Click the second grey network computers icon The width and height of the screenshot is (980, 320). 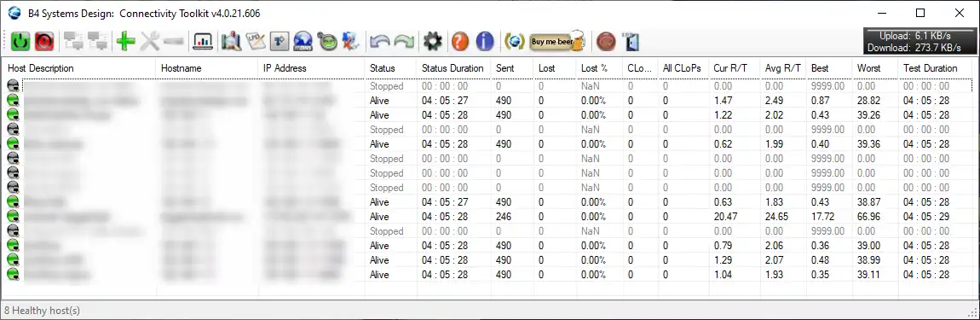[x=98, y=42]
